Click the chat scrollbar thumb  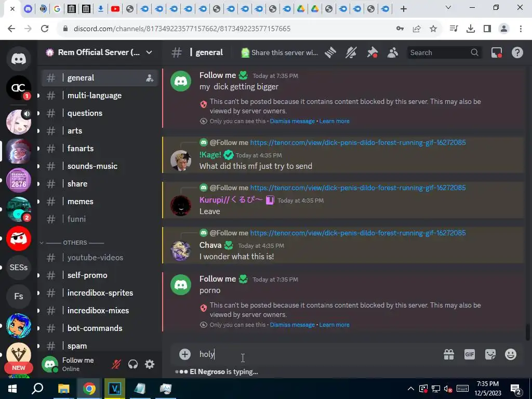[x=528, y=332]
